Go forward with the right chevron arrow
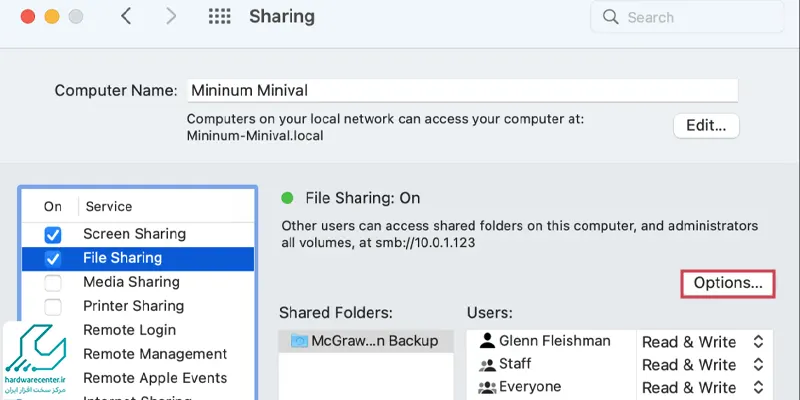The image size is (800, 400). click(171, 16)
